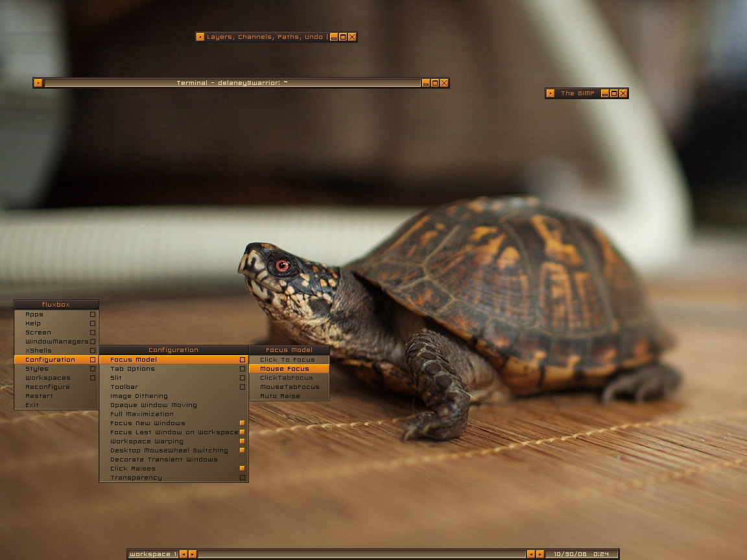Toggle Opaque Window Moving option
This screenshot has height=560, width=747.
click(174, 404)
